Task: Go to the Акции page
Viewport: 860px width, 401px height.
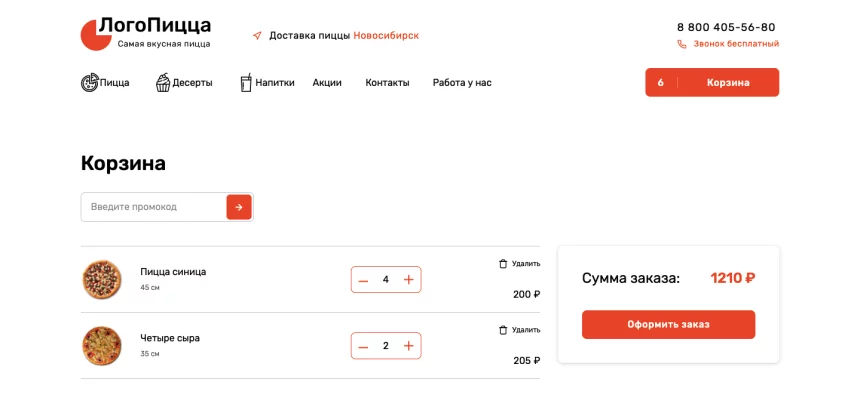Action: coord(327,83)
